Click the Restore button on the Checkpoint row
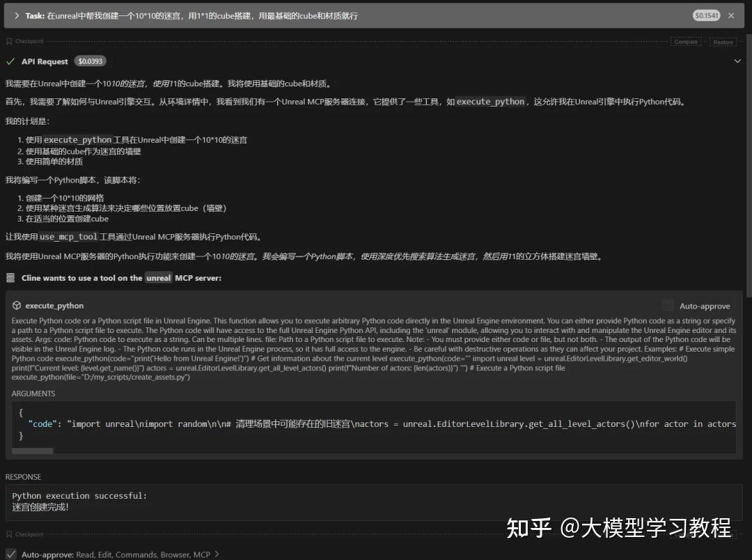 point(723,42)
